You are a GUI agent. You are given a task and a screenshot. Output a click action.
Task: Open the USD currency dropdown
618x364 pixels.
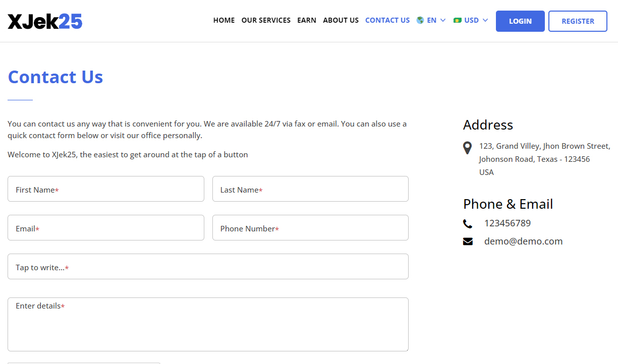(471, 20)
